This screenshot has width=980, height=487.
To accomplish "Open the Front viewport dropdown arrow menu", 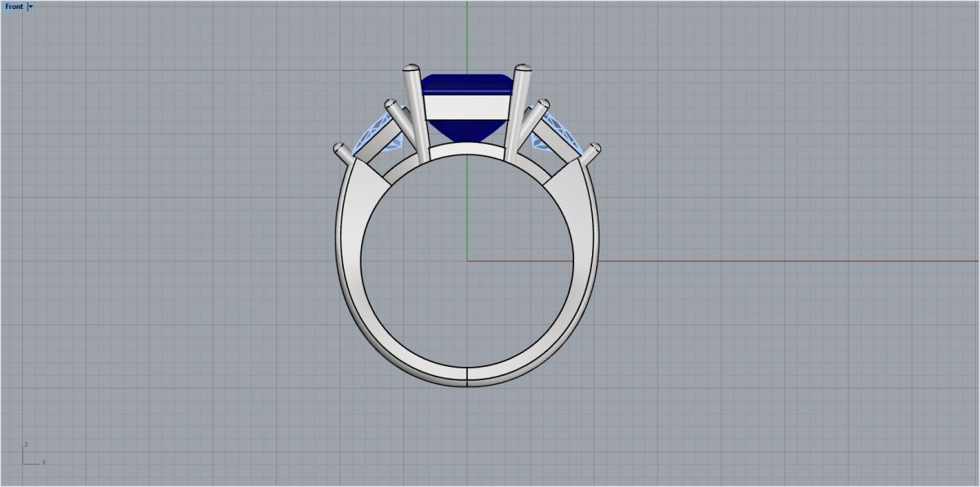I will click(x=30, y=7).
